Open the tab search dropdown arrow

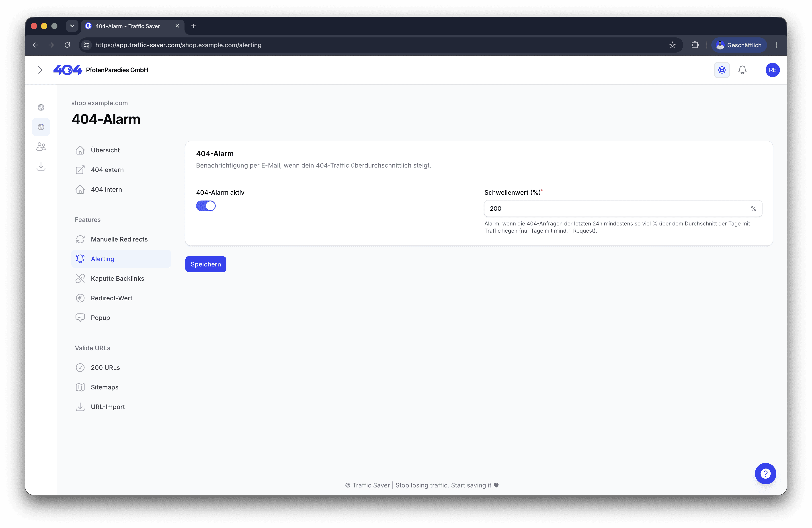click(72, 26)
